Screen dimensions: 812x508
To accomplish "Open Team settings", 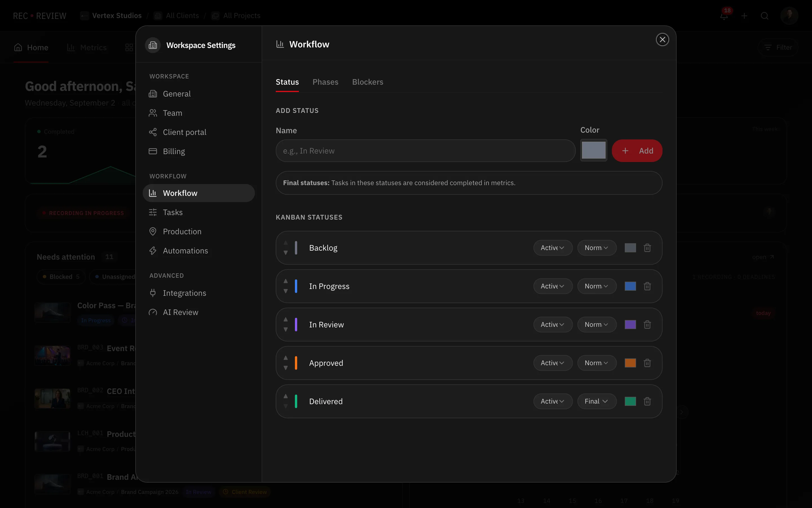I will pos(199,113).
